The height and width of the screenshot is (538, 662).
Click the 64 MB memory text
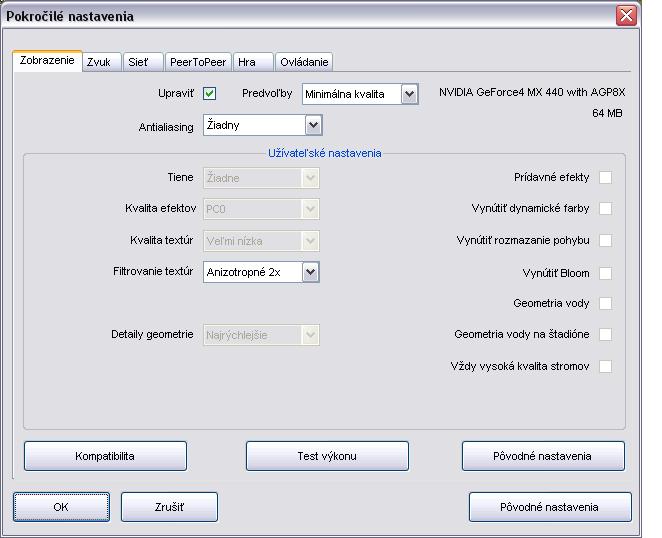607,113
